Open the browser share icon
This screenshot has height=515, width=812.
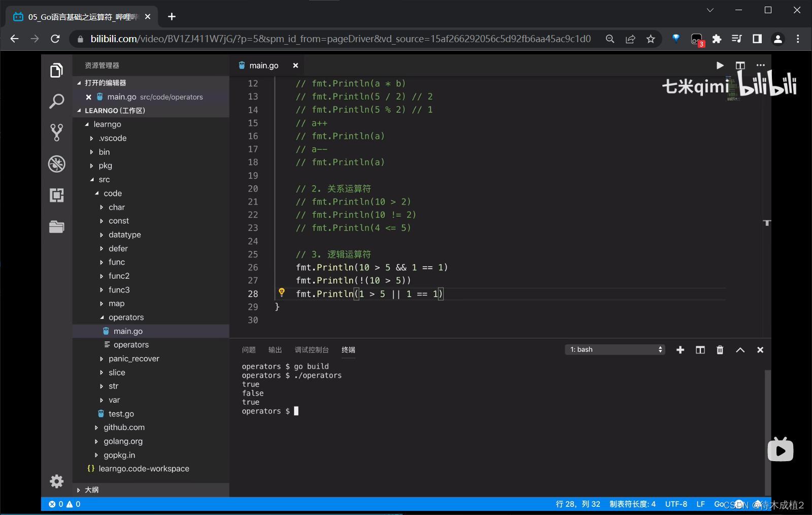coord(630,39)
